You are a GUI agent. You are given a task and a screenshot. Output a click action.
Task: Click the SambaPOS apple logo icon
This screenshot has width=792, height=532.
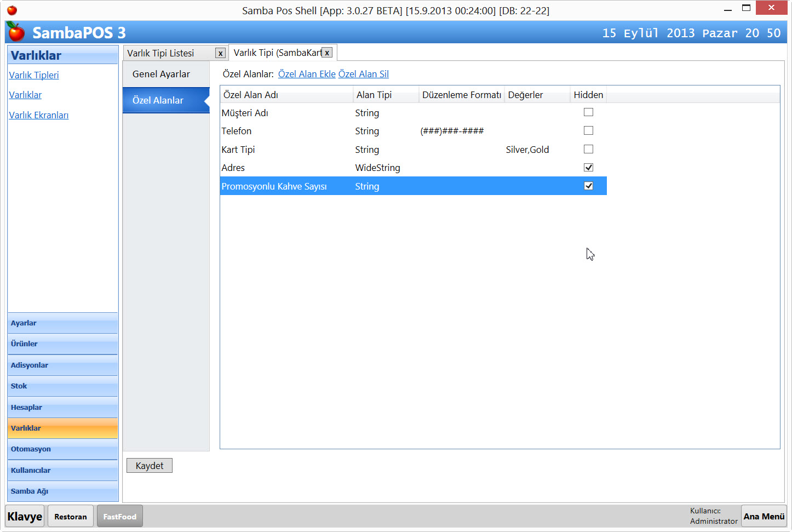16,32
